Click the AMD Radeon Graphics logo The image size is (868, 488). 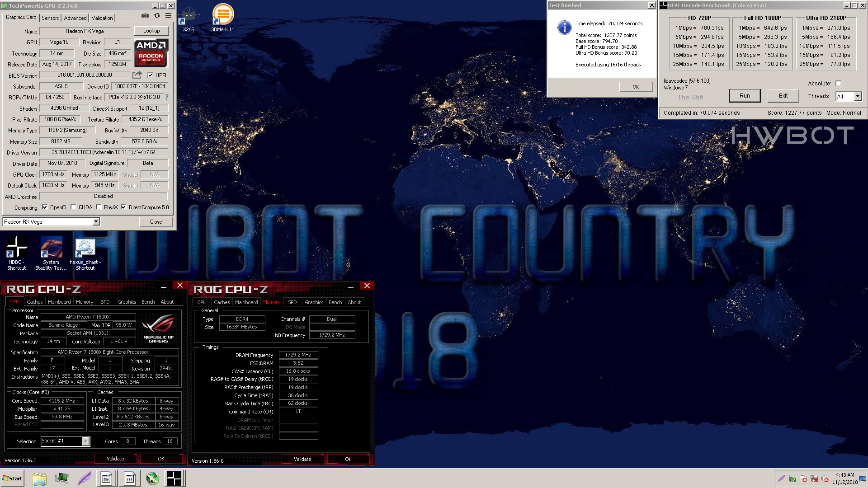[x=151, y=53]
